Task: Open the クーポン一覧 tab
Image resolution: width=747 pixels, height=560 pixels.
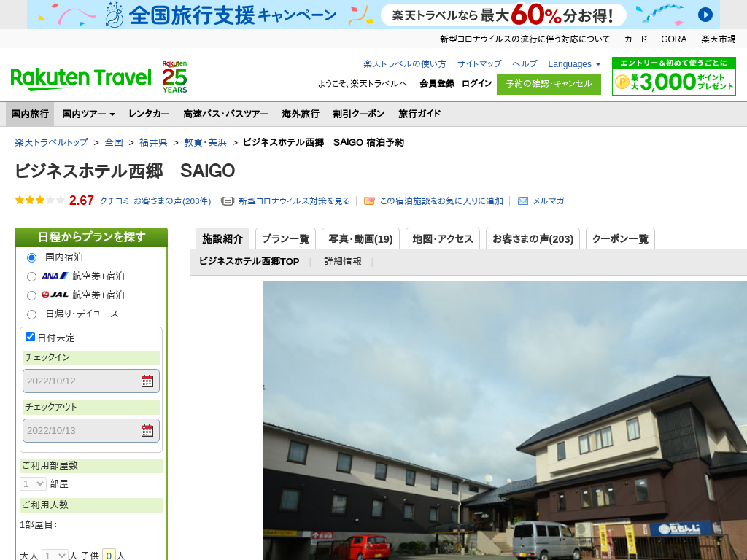Action: click(620, 238)
